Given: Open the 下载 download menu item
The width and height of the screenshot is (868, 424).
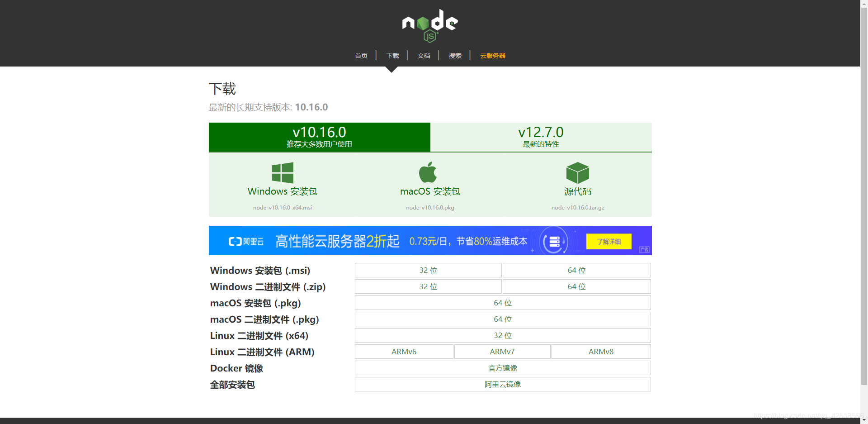Looking at the screenshot, I should coord(392,56).
